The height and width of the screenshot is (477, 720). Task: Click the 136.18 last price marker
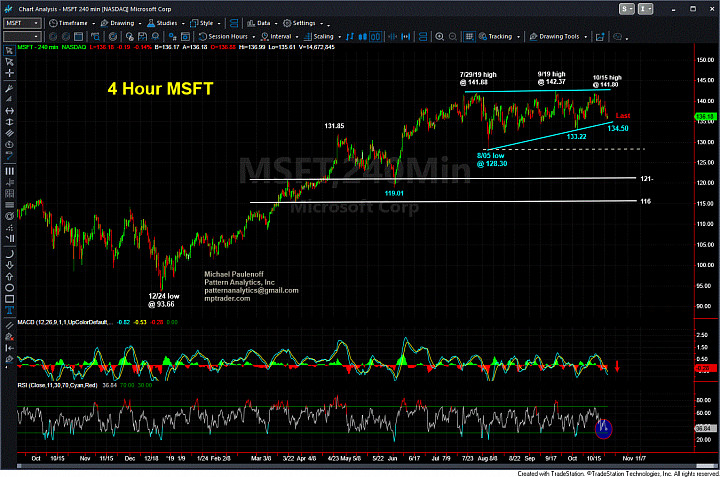[x=706, y=117]
